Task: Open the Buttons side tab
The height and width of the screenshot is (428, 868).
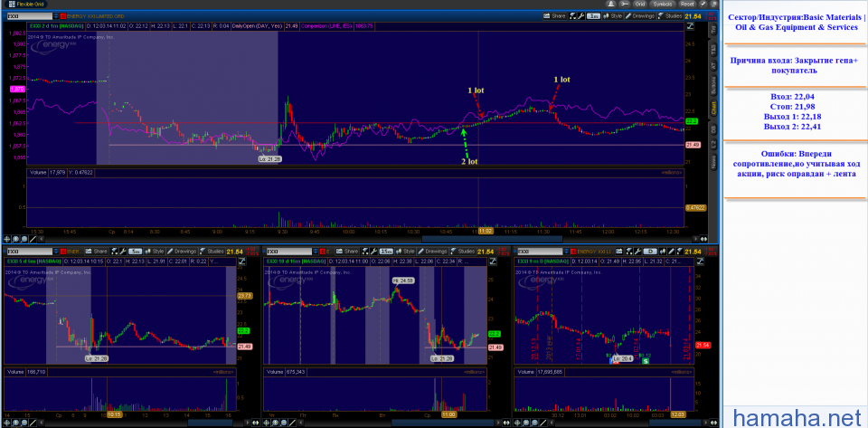Action: tap(713, 86)
